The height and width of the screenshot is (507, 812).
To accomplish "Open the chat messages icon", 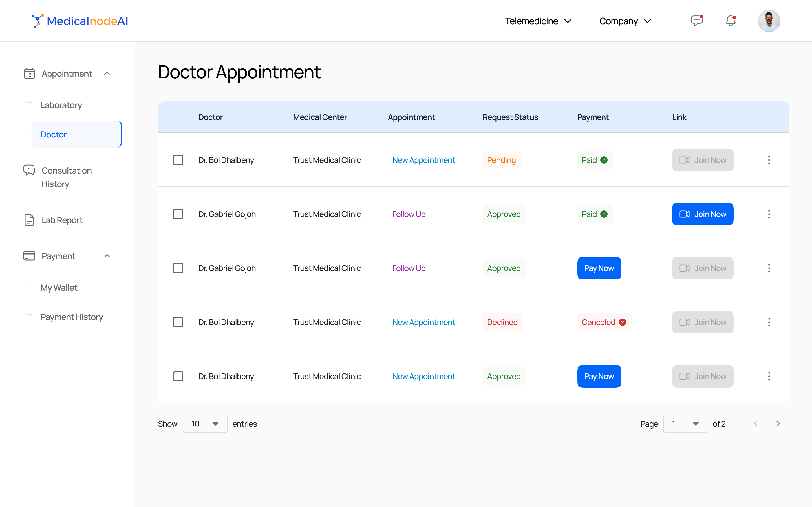I will pos(697,21).
